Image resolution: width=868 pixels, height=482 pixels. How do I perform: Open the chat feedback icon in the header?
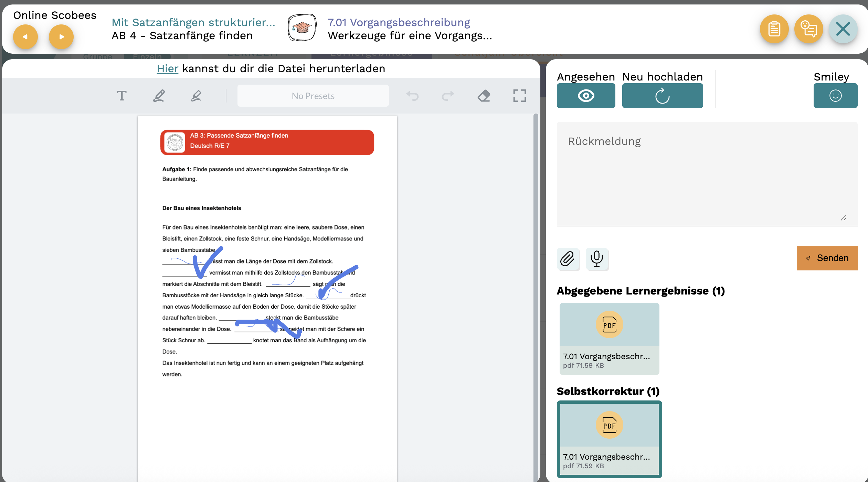pyautogui.click(x=808, y=29)
